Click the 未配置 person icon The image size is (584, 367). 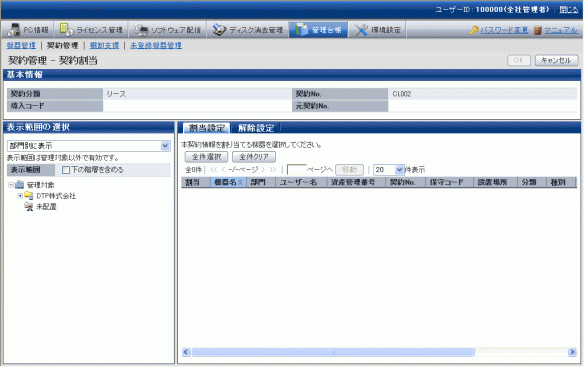(29, 207)
